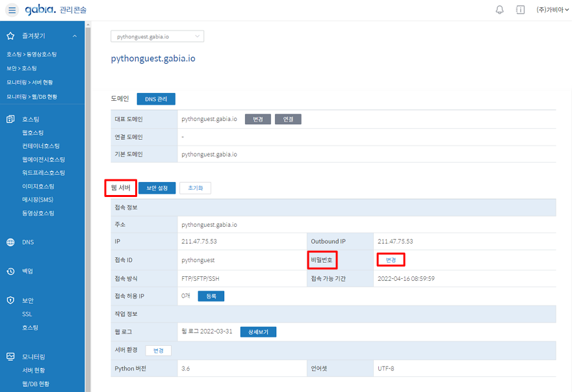Screen dimensions: 572x392
Task: Click the 즐겨찾기 star icon
Action: click(x=10, y=36)
